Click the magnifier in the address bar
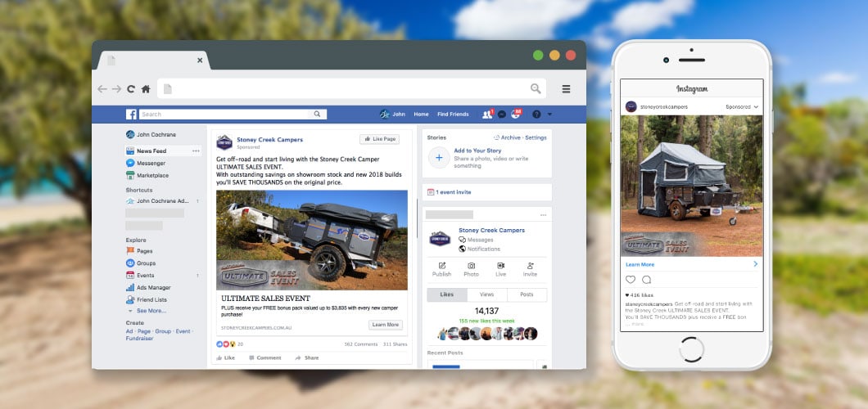The width and height of the screenshot is (868, 409). click(x=536, y=88)
